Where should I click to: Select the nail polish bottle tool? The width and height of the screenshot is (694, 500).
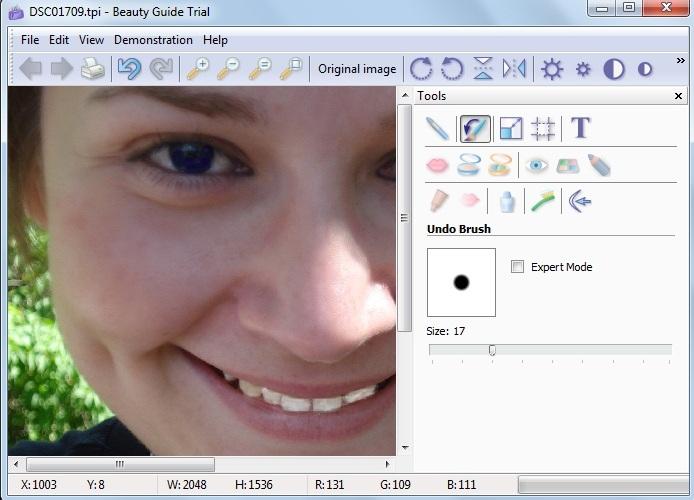coord(507,202)
